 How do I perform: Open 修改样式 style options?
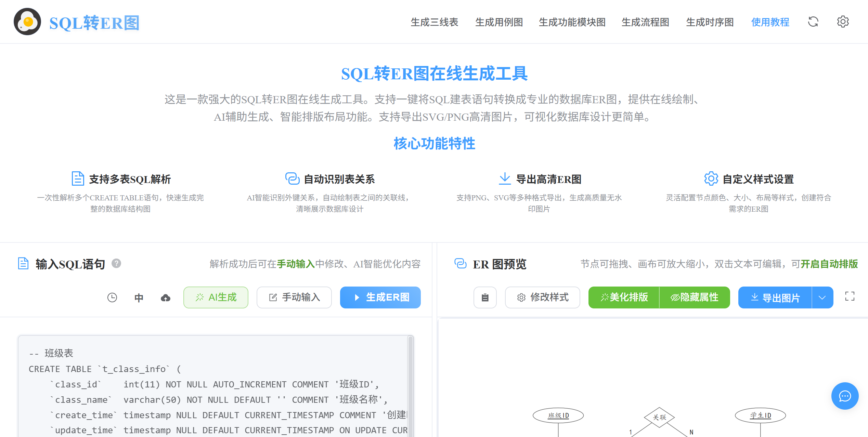542,297
